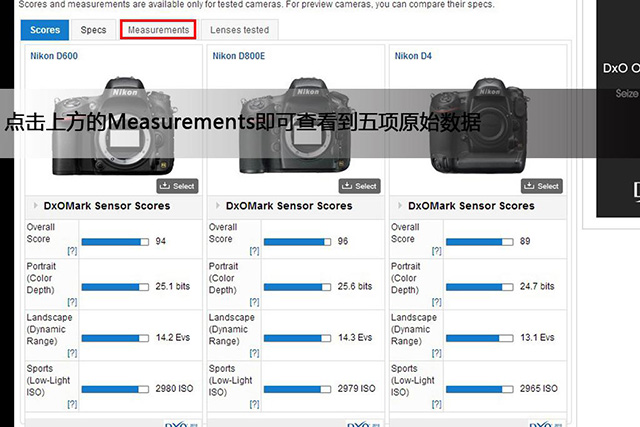Click the 2965 ISO value
Image resolution: width=640 pixels, height=427 pixels.
pyautogui.click(x=539, y=388)
